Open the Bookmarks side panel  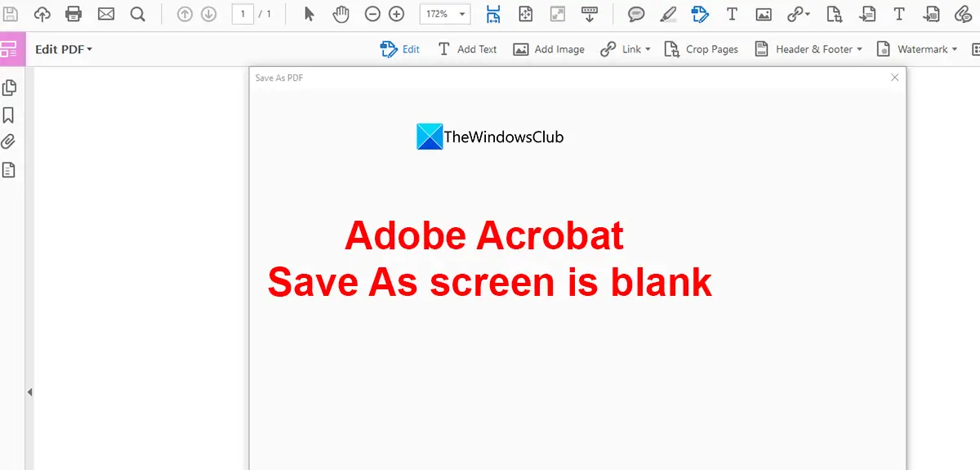click(9, 115)
